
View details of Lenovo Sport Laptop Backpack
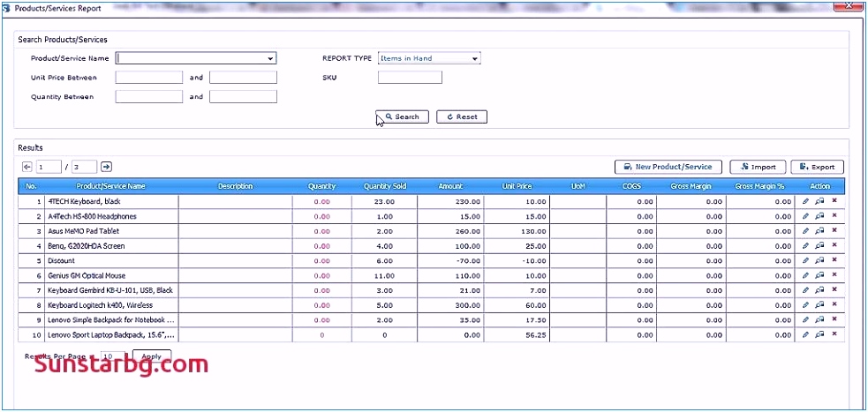819,334
